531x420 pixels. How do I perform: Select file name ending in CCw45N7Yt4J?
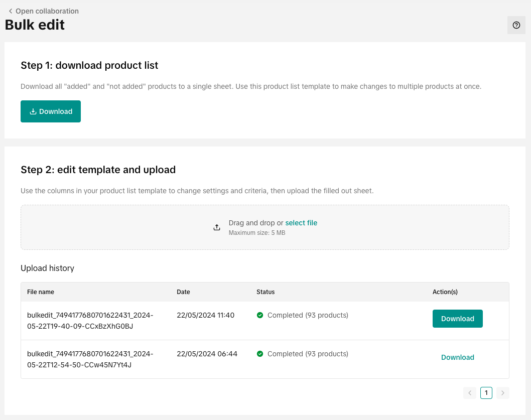pos(90,359)
